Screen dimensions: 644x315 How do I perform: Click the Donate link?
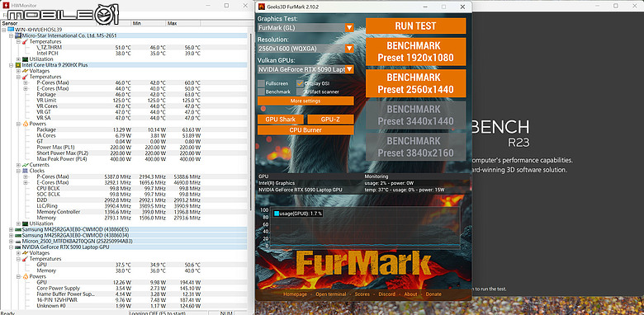(433, 294)
